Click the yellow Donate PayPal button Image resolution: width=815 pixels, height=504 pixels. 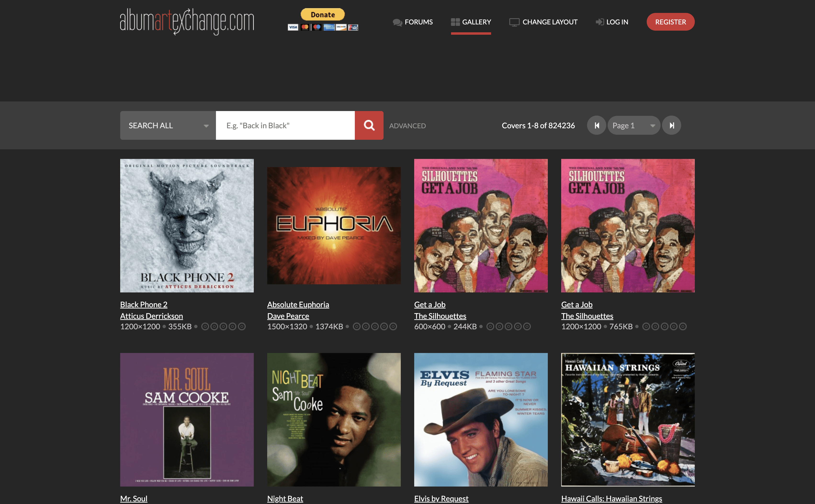coord(323,15)
